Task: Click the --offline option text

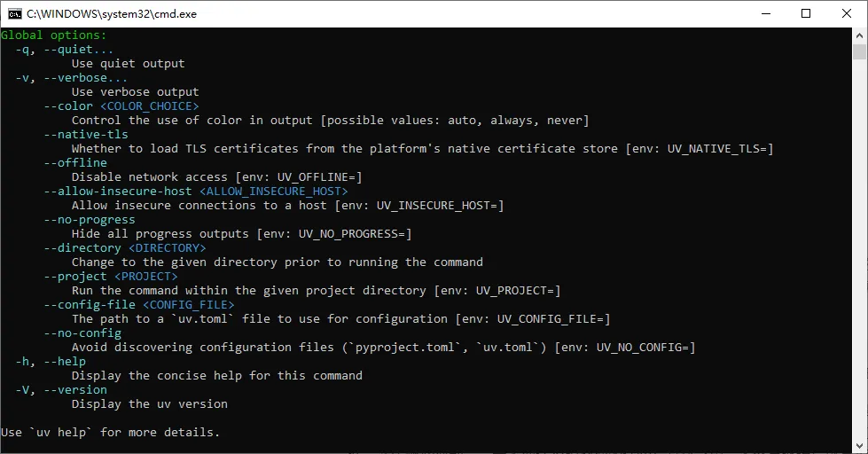Action: [74, 163]
